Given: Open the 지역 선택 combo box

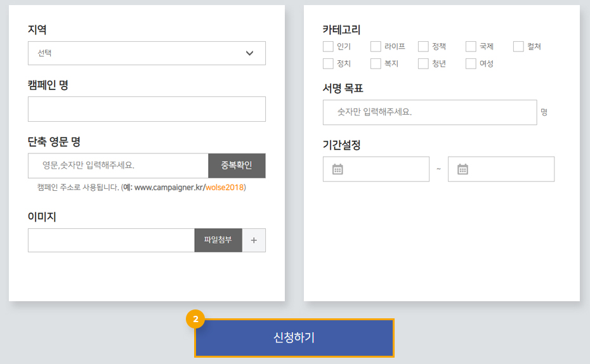Looking at the screenshot, I should (x=147, y=53).
